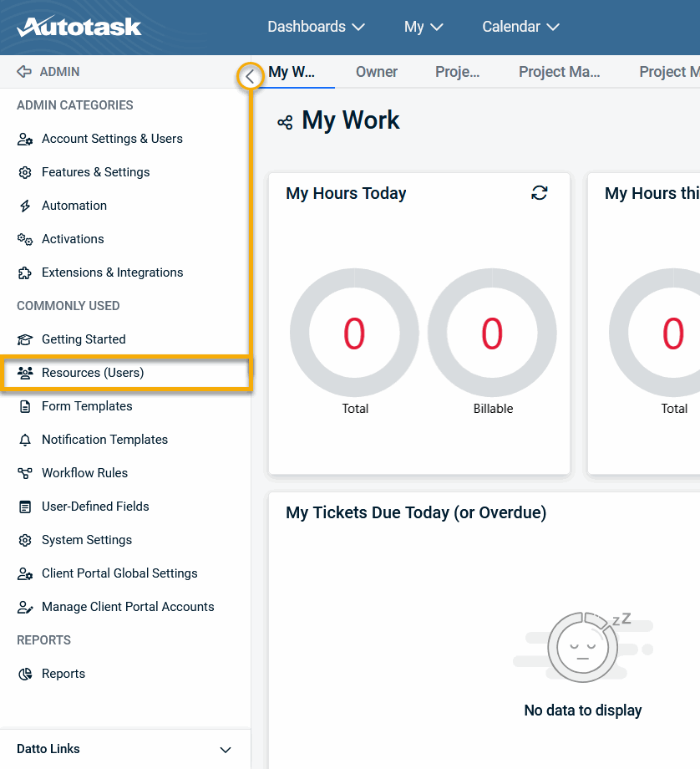
Task: Click the Extensions & Integrations puzzle icon
Action: [25, 272]
